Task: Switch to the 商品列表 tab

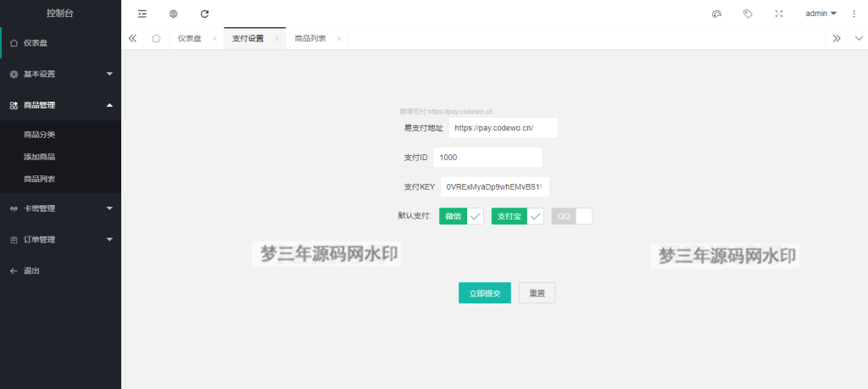Action: click(310, 39)
